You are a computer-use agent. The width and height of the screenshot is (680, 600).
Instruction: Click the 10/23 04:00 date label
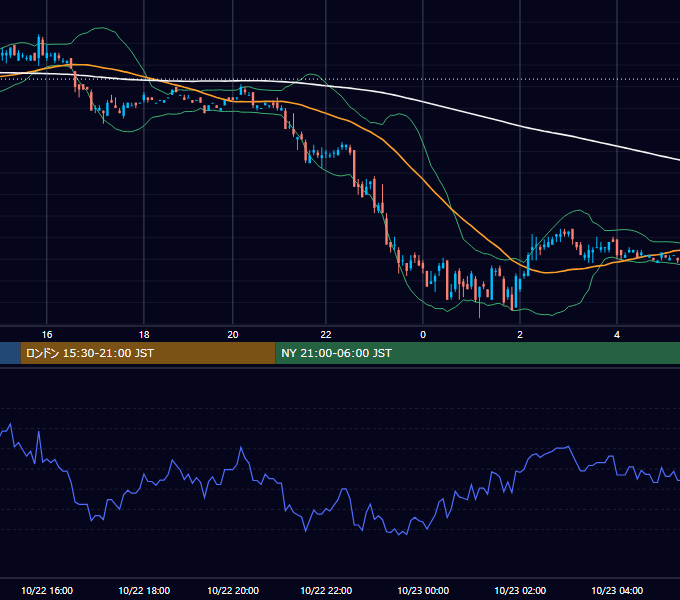617,590
